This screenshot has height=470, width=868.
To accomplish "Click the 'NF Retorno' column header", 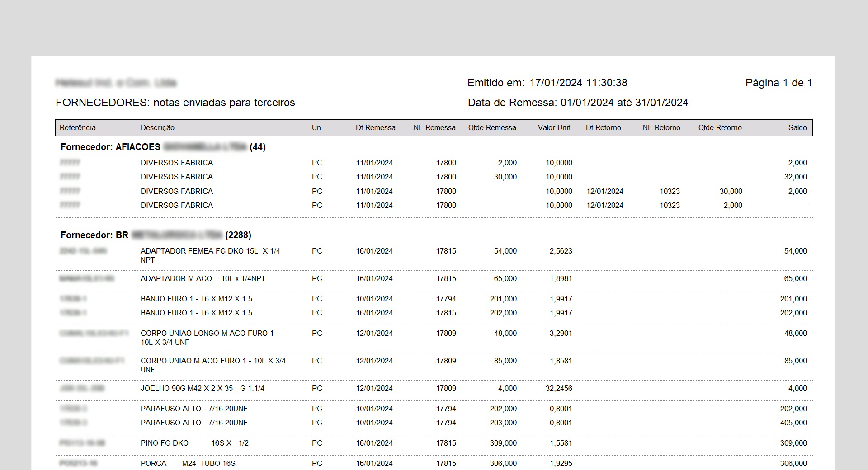I will (661, 127).
